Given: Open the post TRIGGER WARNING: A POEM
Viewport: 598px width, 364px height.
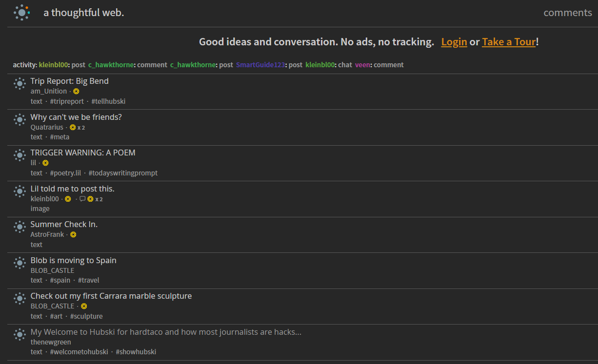Looking at the screenshot, I should click(83, 153).
